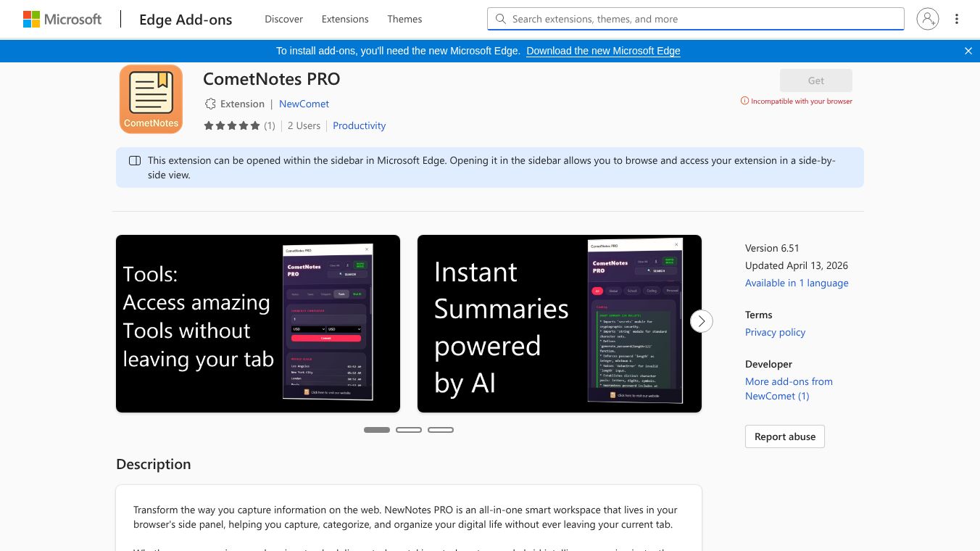Viewport: 980px width, 551px height.
Task: Open the Productivity category link
Action: click(x=360, y=125)
